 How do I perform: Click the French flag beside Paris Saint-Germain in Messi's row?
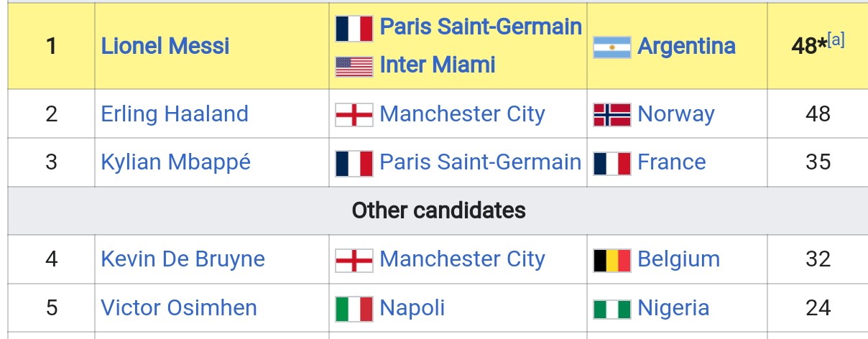(x=354, y=29)
